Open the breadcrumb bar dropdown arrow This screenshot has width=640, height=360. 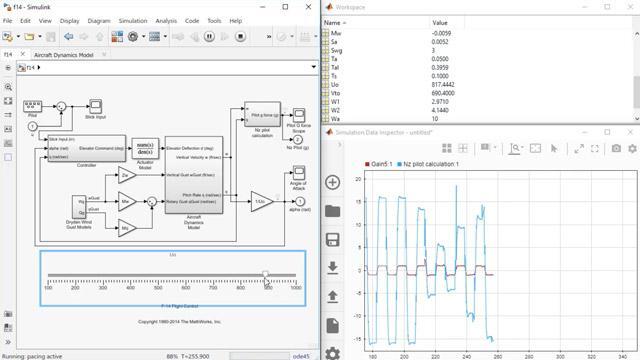313,67
